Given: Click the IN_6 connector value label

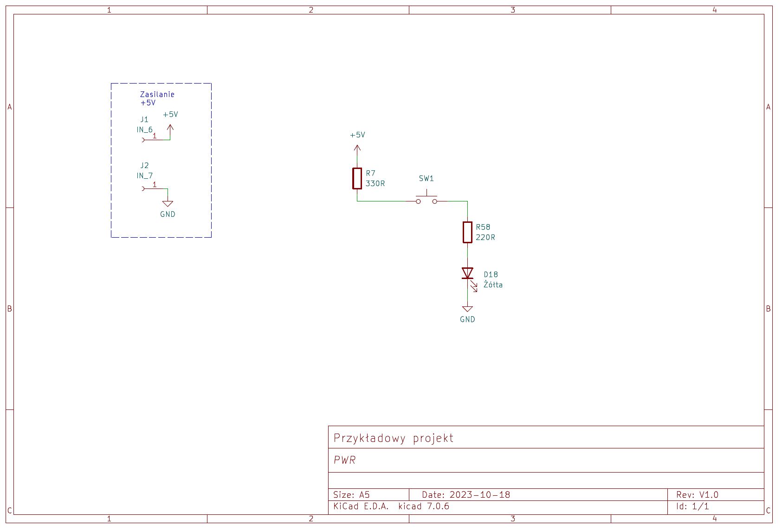Looking at the screenshot, I should [144, 130].
